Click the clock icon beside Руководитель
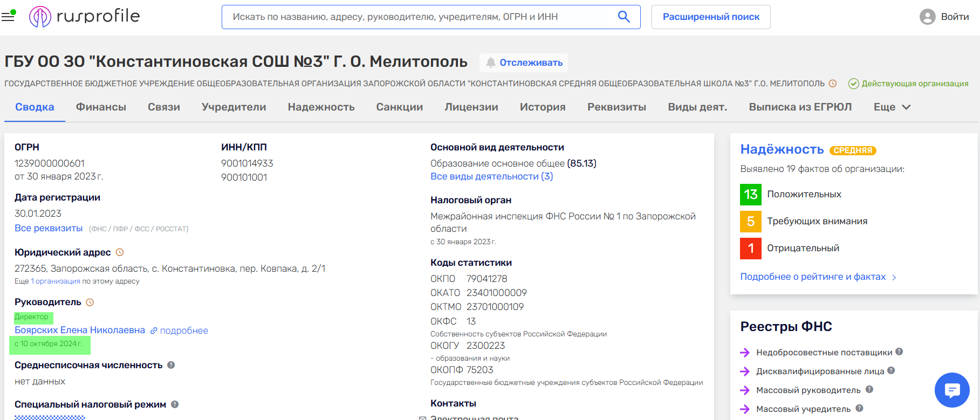Screen dimensions: 980x420 [90, 302]
